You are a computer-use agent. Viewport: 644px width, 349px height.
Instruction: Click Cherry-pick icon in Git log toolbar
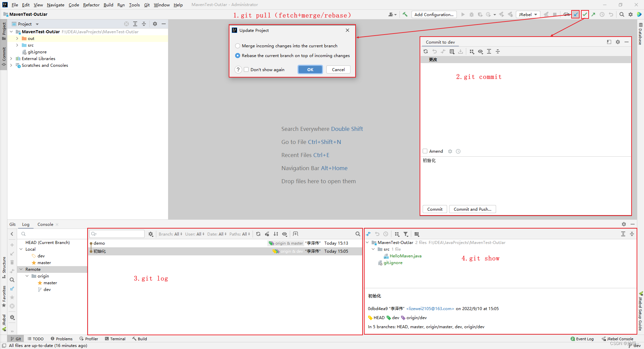point(267,234)
